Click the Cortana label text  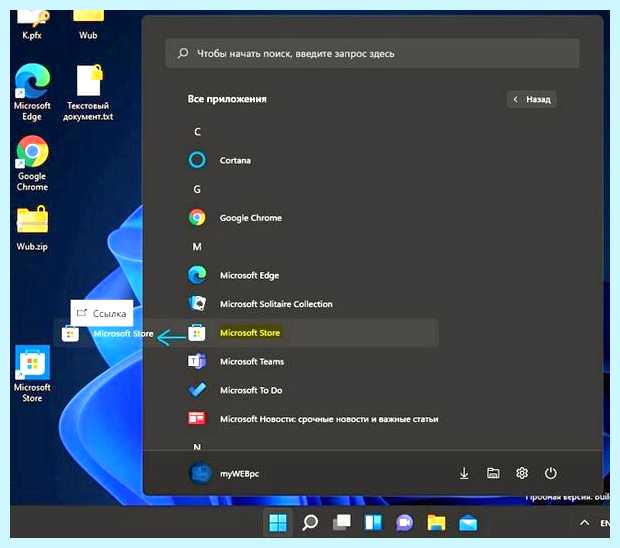pos(235,160)
